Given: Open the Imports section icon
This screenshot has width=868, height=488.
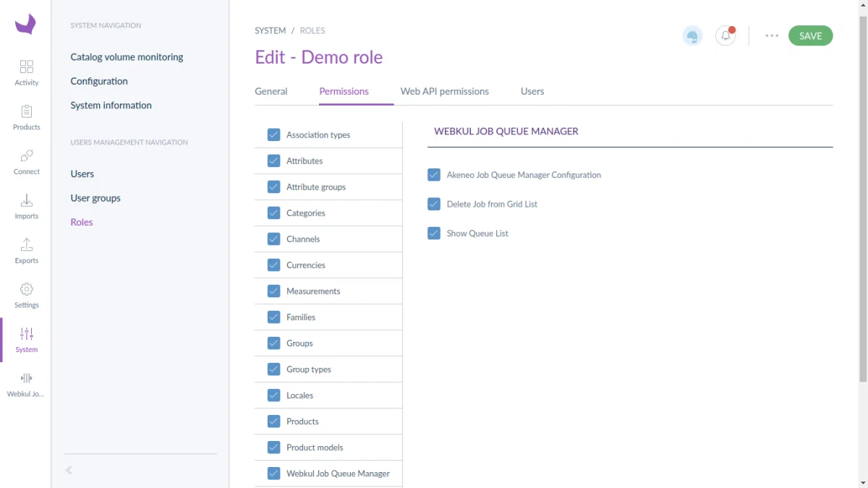Looking at the screenshot, I should 27,200.
